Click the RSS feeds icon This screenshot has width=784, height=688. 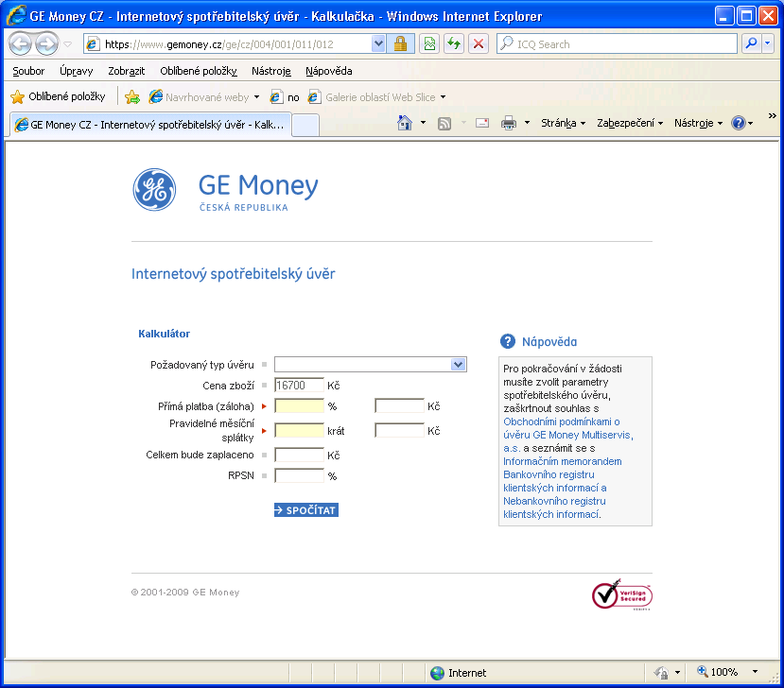[444, 123]
